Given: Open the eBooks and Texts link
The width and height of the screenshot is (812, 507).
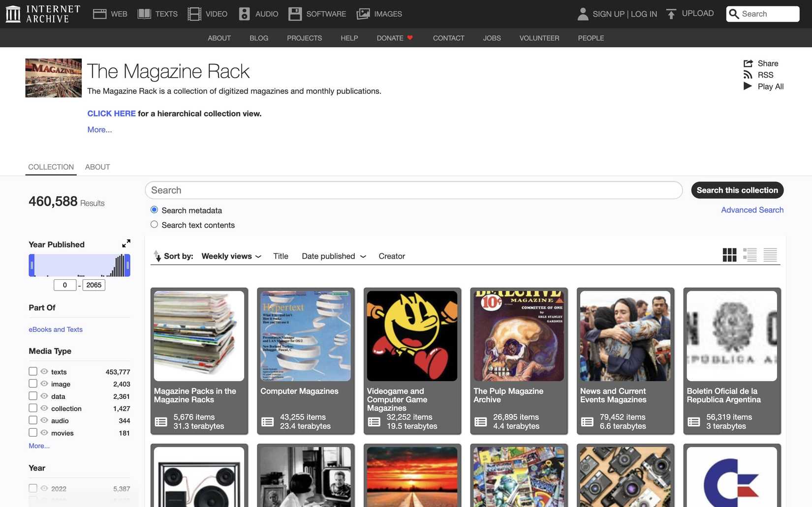Looking at the screenshot, I should click(x=56, y=329).
